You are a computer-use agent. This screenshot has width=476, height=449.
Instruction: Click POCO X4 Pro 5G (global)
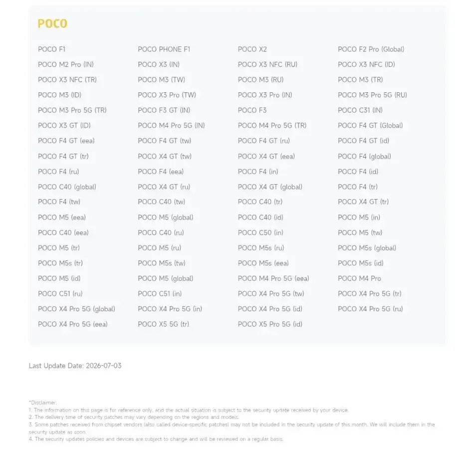click(76, 309)
